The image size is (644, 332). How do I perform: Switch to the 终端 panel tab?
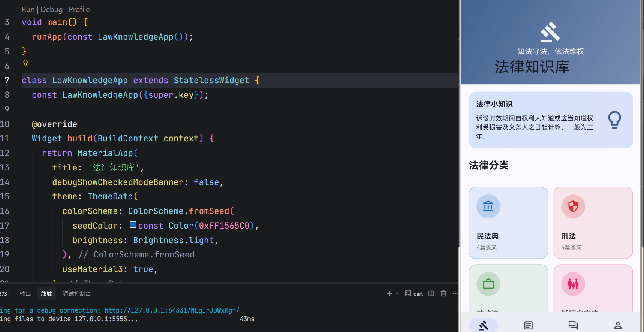(x=47, y=293)
